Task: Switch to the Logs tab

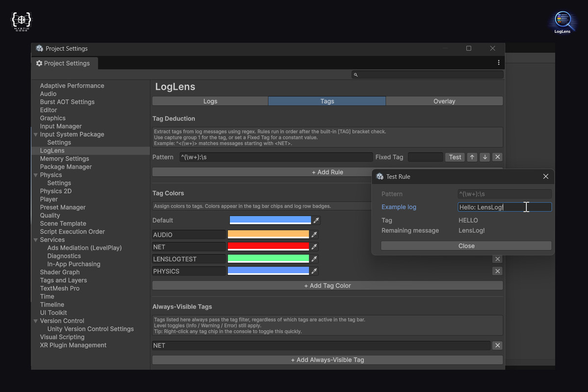Action: point(210,101)
